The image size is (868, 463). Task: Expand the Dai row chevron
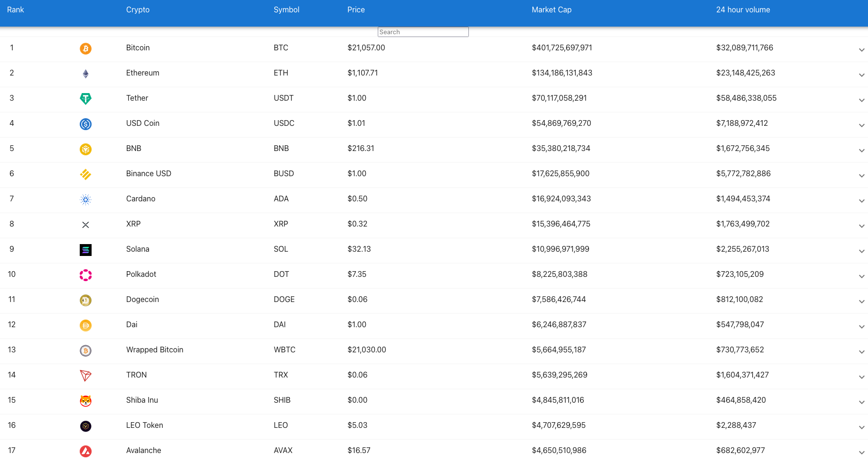[861, 327]
